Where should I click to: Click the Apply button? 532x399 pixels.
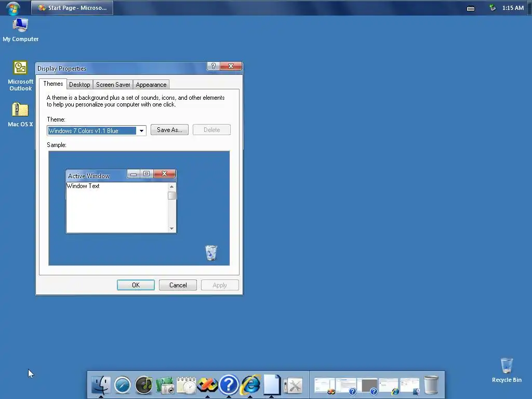[x=220, y=285]
